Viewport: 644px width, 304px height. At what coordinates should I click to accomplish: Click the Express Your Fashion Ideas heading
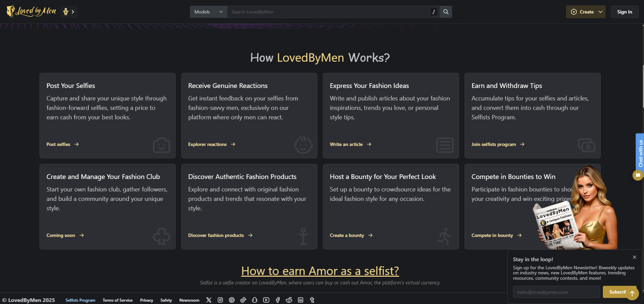(369, 86)
